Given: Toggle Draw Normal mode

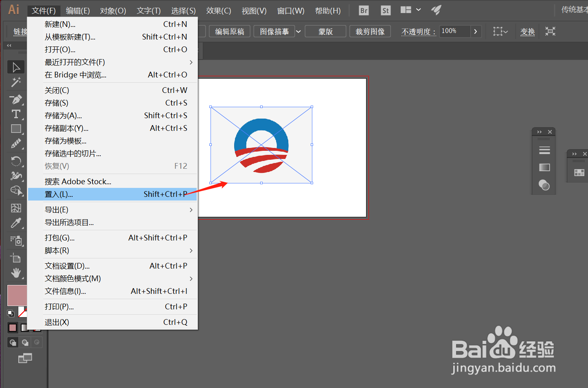Looking at the screenshot, I should click(x=13, y=342).
